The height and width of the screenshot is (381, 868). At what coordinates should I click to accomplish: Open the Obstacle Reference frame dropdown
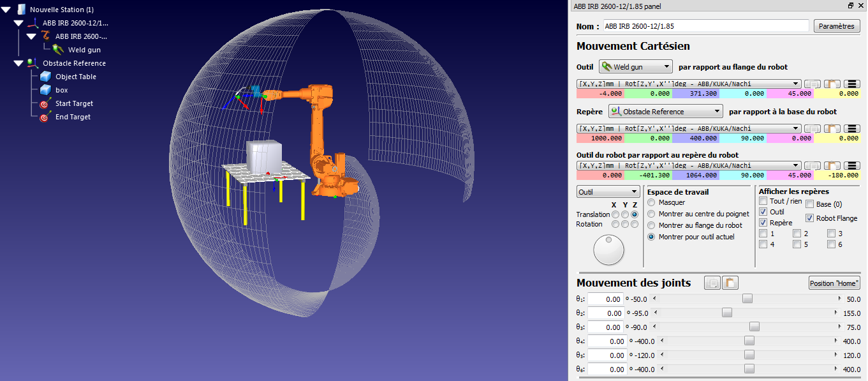click(x=666, y=111)
